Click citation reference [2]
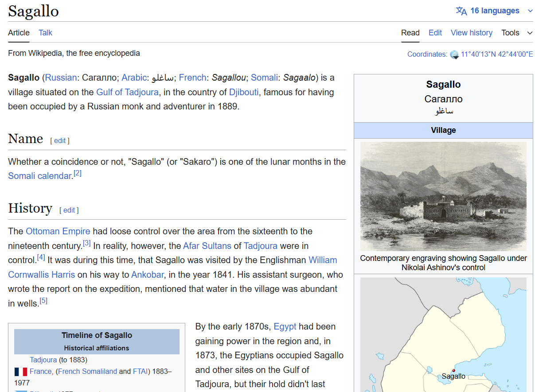 point(78,173)
